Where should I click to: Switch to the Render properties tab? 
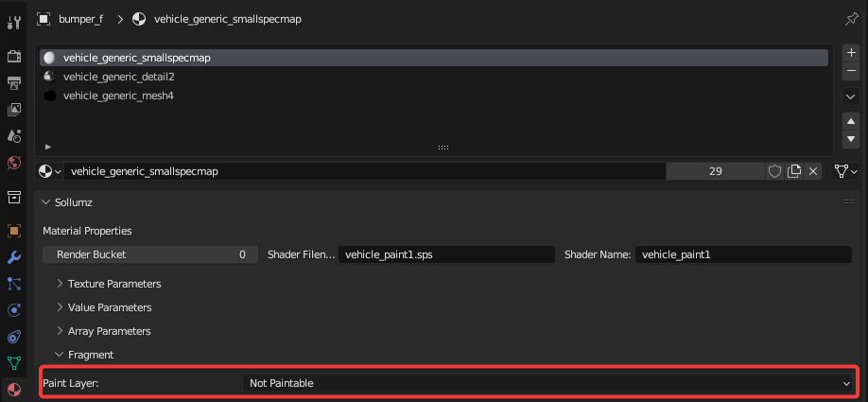coord(14,57)
